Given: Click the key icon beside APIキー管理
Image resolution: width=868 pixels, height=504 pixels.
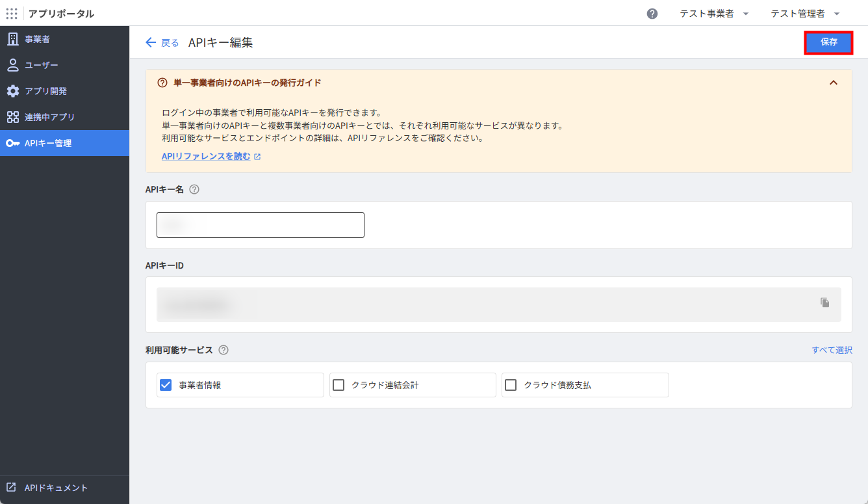Looking at the screenshot, I should [x=12, y=143].
